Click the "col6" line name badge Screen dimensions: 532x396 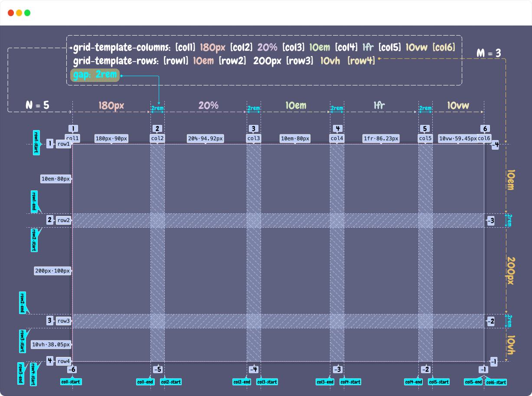pos(484,138)
